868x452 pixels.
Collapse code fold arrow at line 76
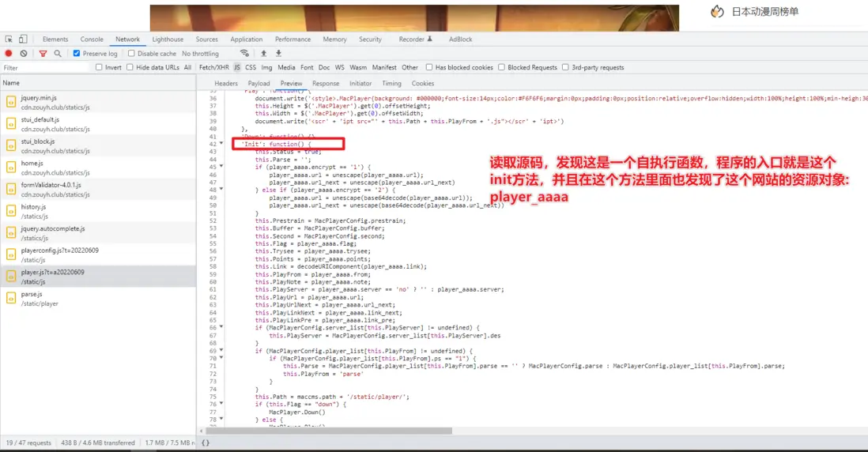221,404
